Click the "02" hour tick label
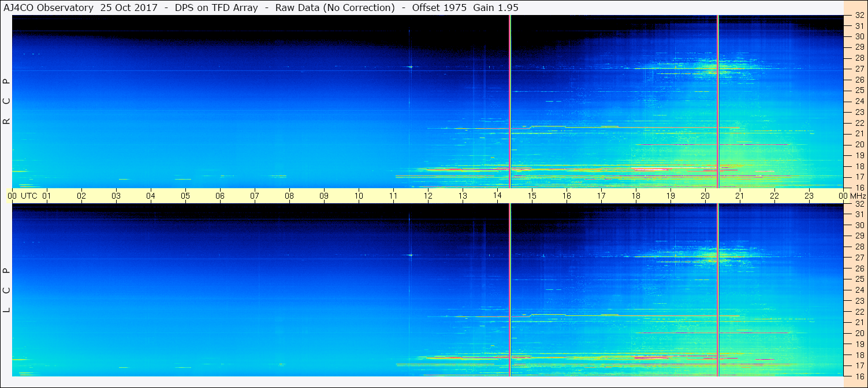 (x=81, y=196)
